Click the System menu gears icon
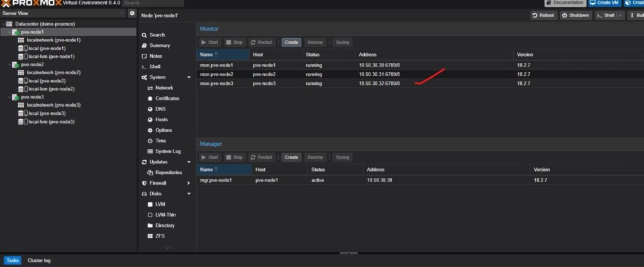The image size is (644, 267). coord(144,77)
